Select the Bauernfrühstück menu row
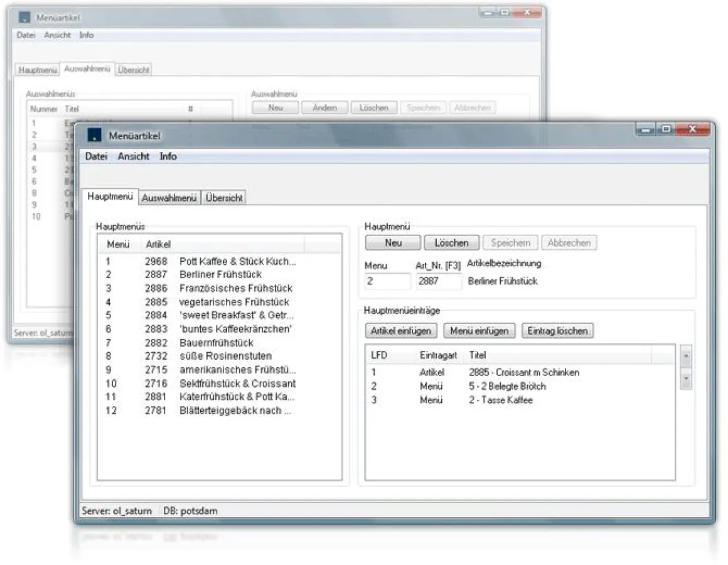The width and height of the screenshot is (728, 565). pos(216,343)
